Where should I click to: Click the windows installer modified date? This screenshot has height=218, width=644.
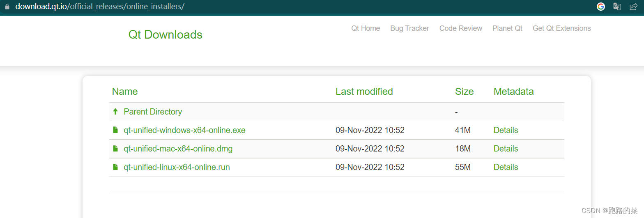click(x=370, y=130)
